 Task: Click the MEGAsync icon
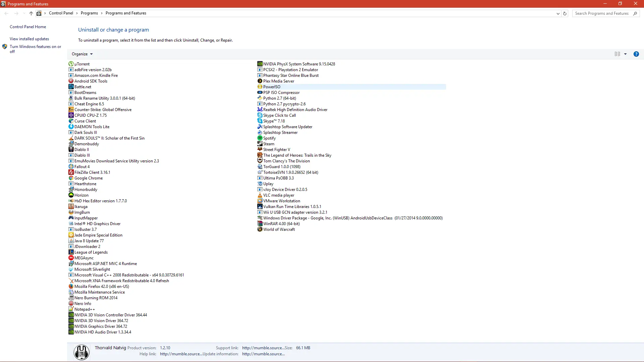point(71,258)
